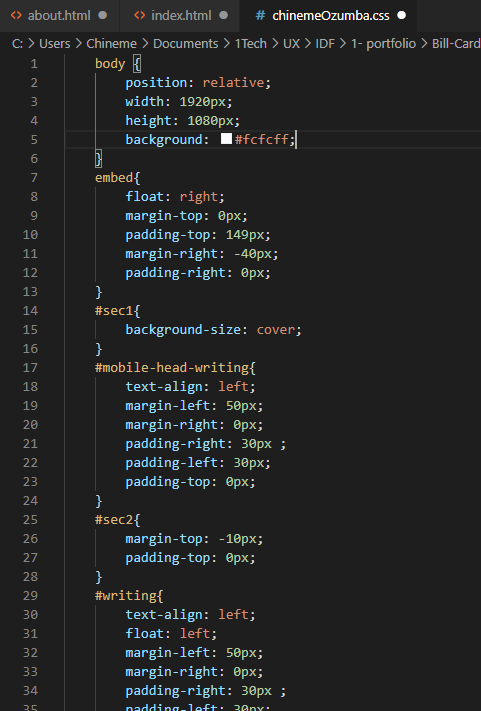Open the Bill-Card breadcrumb segment

coord(456,44)
